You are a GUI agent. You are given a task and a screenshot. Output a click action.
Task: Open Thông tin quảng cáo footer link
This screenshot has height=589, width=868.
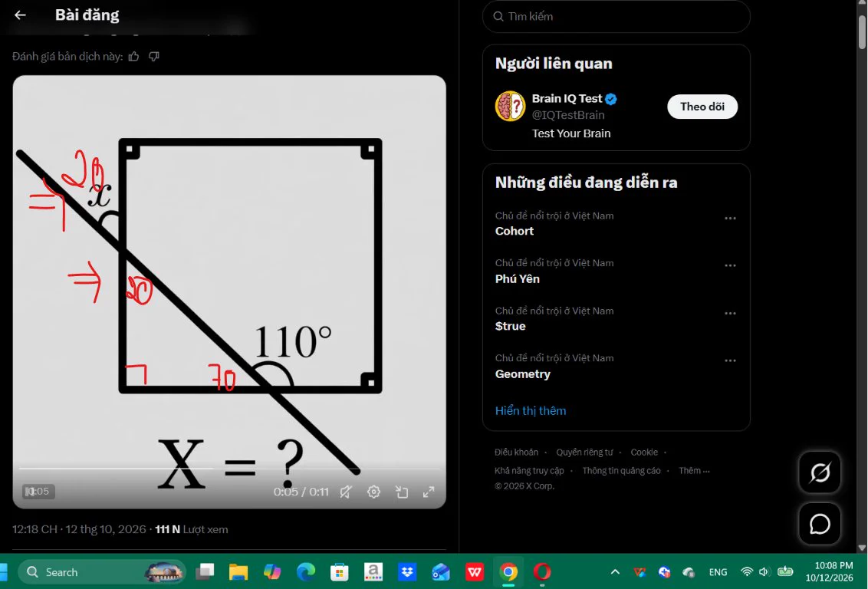pyautogui.click(x=621, y=471)
